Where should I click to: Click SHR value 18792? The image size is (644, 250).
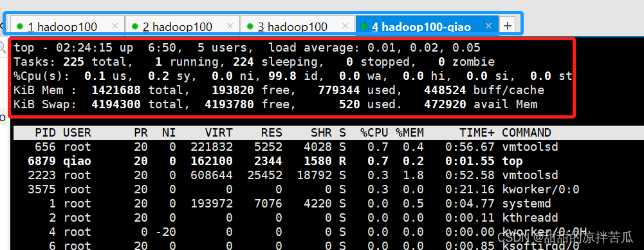coord(314,175)
